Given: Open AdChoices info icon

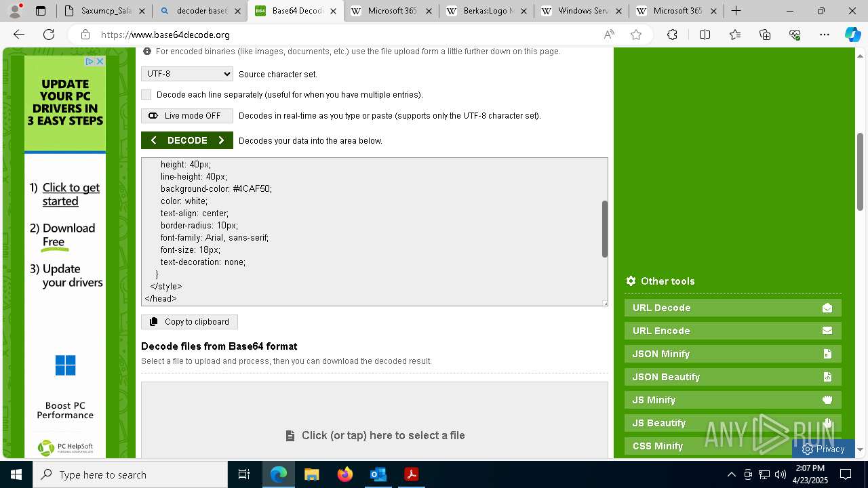Looking at the screenshot, I should (x=90, y=61).
